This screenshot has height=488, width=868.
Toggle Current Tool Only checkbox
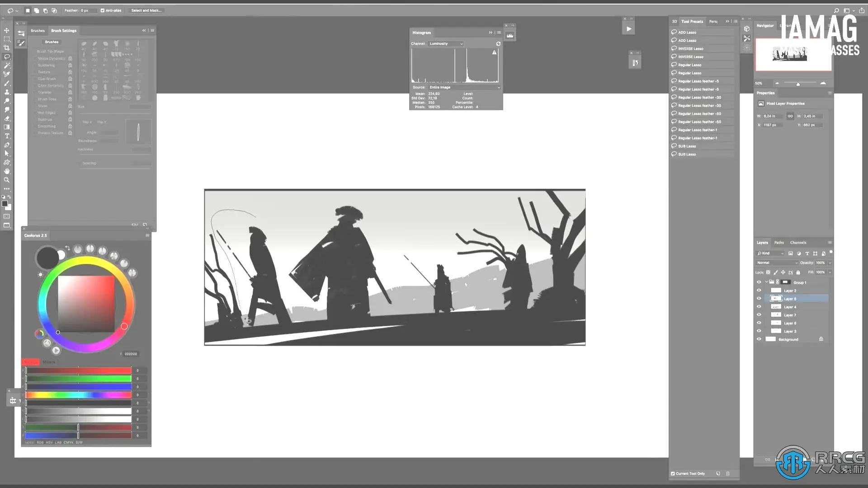pyautogui.click(x=673, y=474)
